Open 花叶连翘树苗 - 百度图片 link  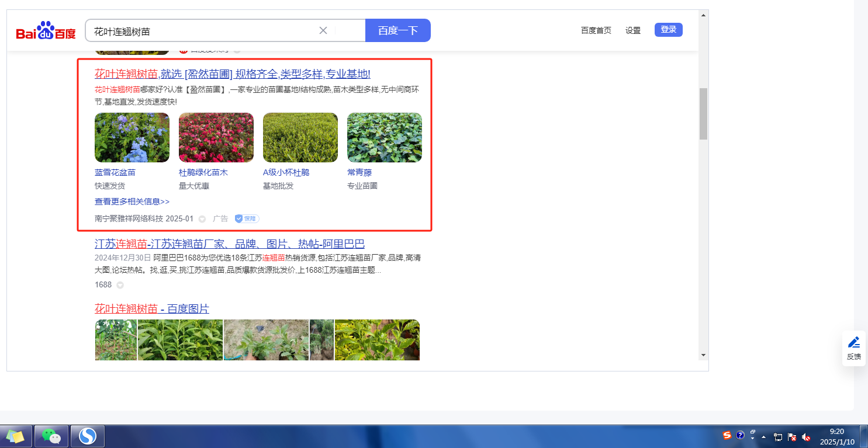pos(152,309)
